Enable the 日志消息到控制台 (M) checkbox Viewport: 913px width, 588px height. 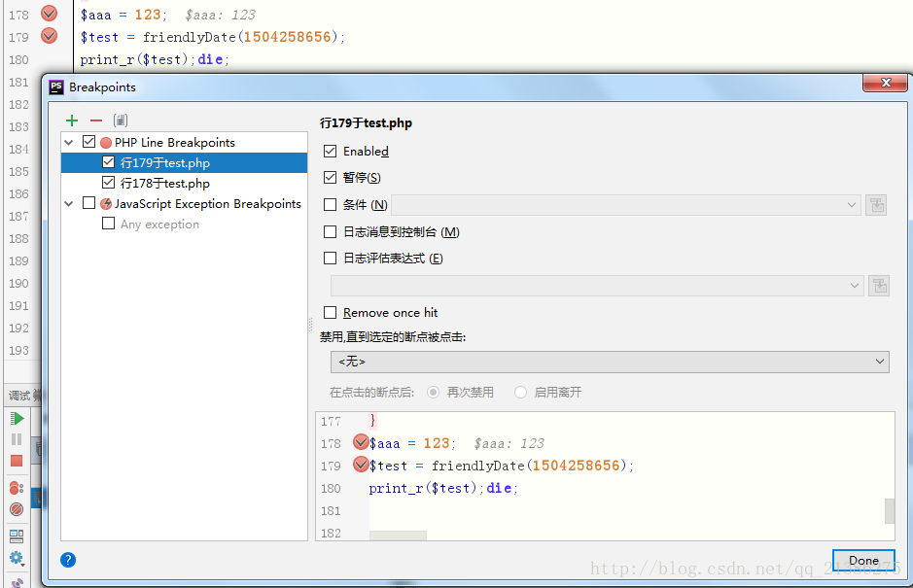pos(331,232)
